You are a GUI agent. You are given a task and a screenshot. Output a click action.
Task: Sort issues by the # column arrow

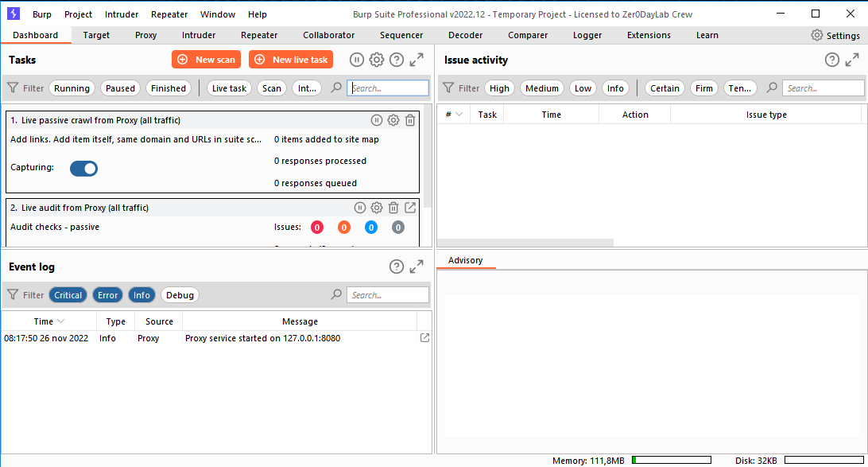(x=459, y=115)
